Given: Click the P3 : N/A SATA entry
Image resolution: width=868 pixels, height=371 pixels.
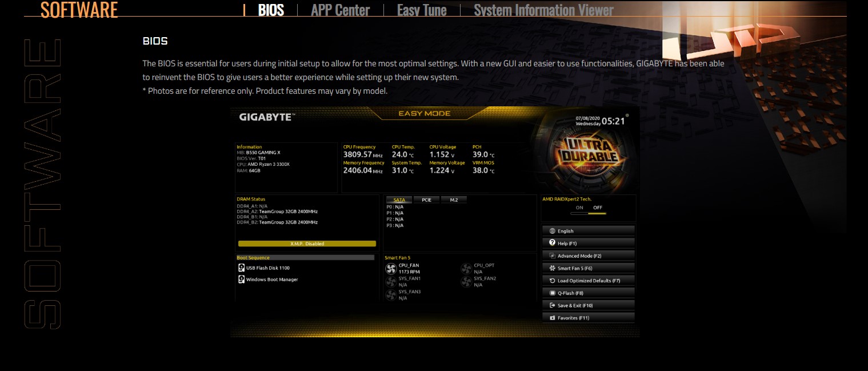Looking at the screenshot, I should pyautogui.click(x=395, y=225).
